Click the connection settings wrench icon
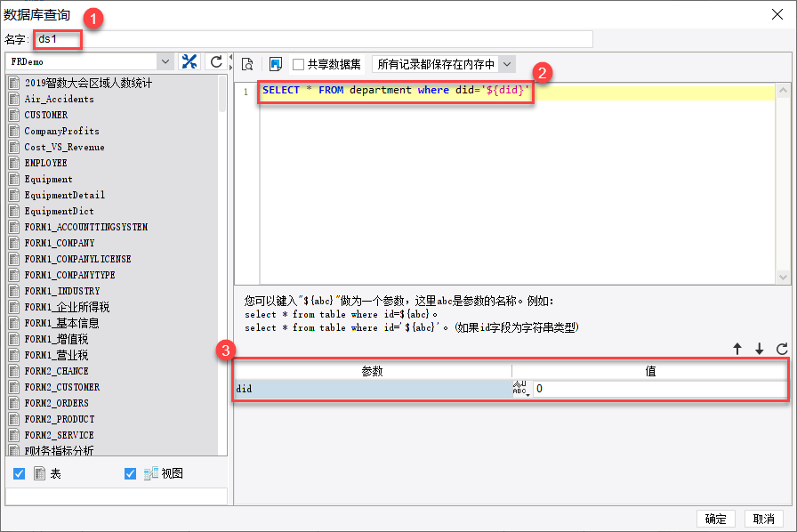 point(189,62)
